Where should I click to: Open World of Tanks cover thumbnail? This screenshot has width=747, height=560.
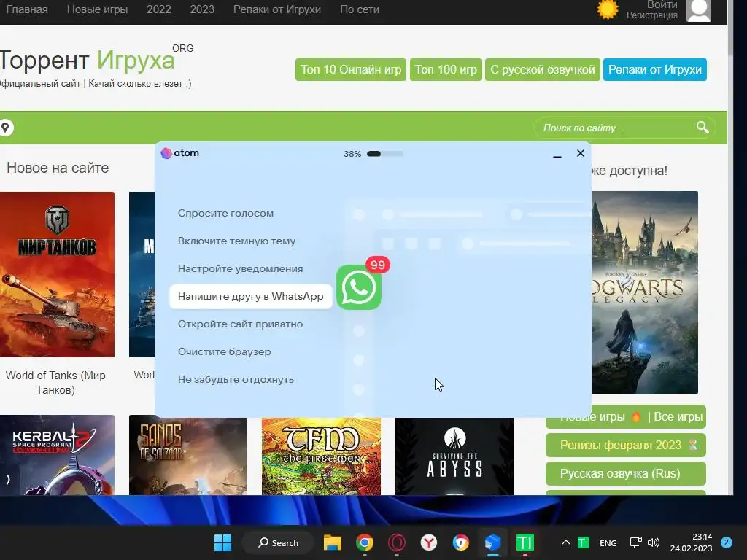point(57,274)
